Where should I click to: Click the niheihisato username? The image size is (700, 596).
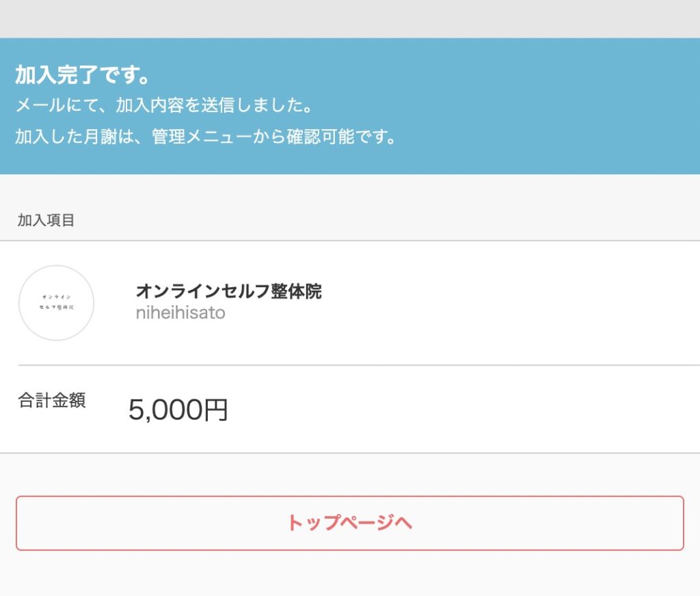tap(180, 313)
